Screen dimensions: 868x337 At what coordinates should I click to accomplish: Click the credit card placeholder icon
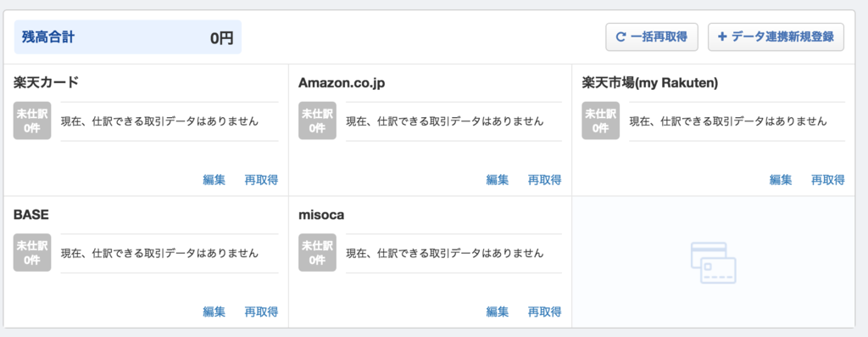[x=714, y=263]
